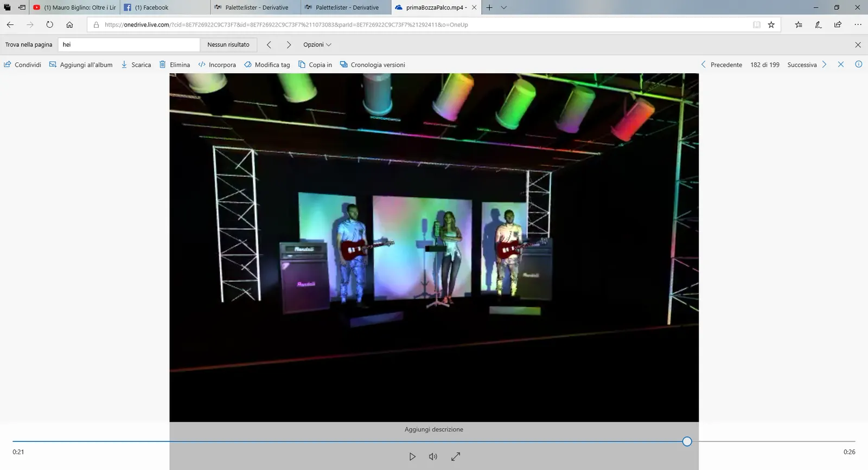This screenshot has width=868, height=470.
Task: Click the OneDrive address bar URL
Action: [286, 24]
